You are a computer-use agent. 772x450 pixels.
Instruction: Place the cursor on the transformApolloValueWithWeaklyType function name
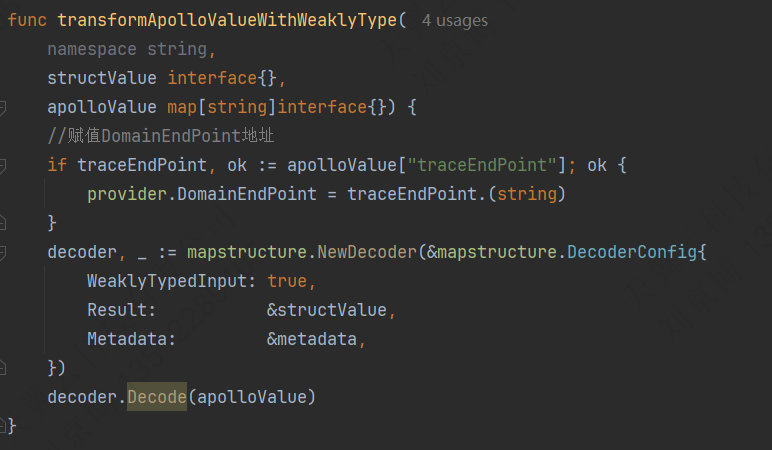pos(227,20)
